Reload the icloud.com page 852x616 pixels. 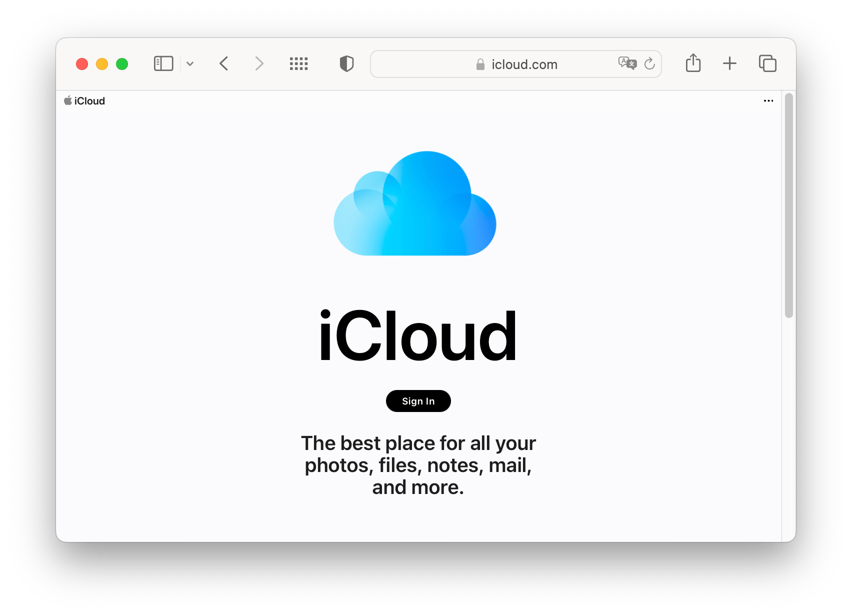click(x=649, y=63)
